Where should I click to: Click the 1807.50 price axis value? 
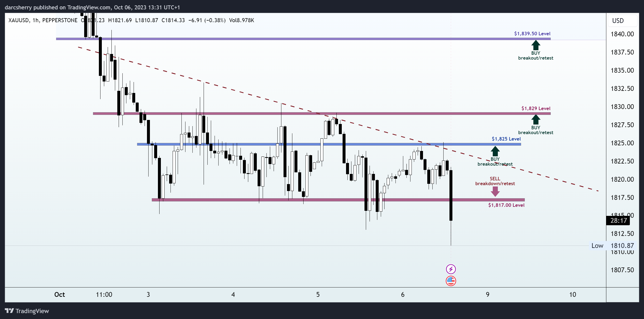click(x=622, y=270)
